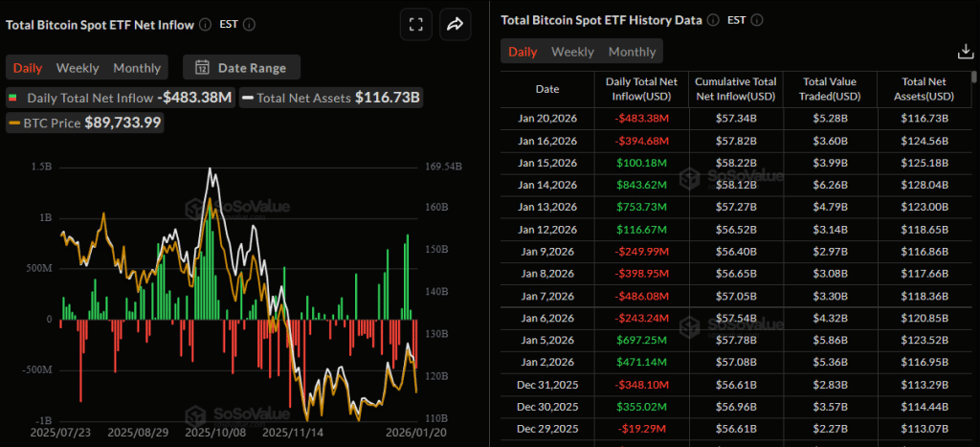Image resolution: width=980 pixels, height=447 pixels.
Task: Click info icon after EST in chart panel
Action: 250,25
